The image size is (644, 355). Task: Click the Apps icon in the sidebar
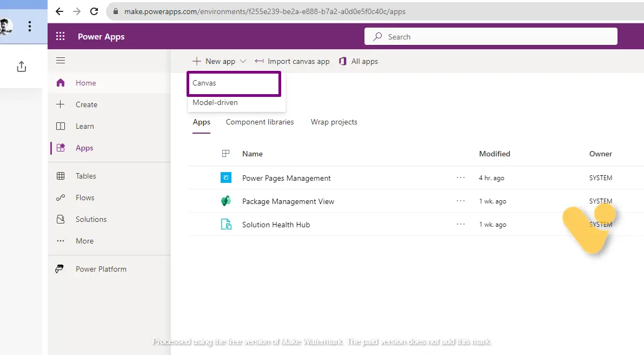click(61, 148)
